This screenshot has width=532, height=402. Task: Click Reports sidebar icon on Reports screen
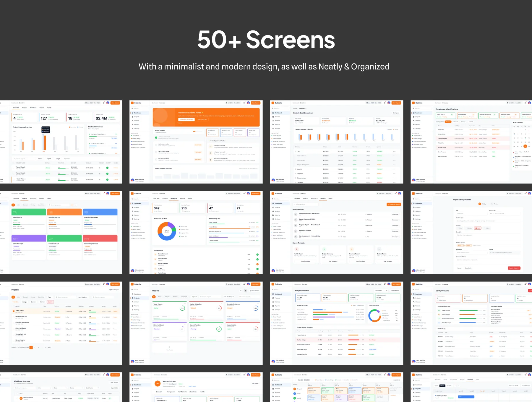click(x=273, y=215)
